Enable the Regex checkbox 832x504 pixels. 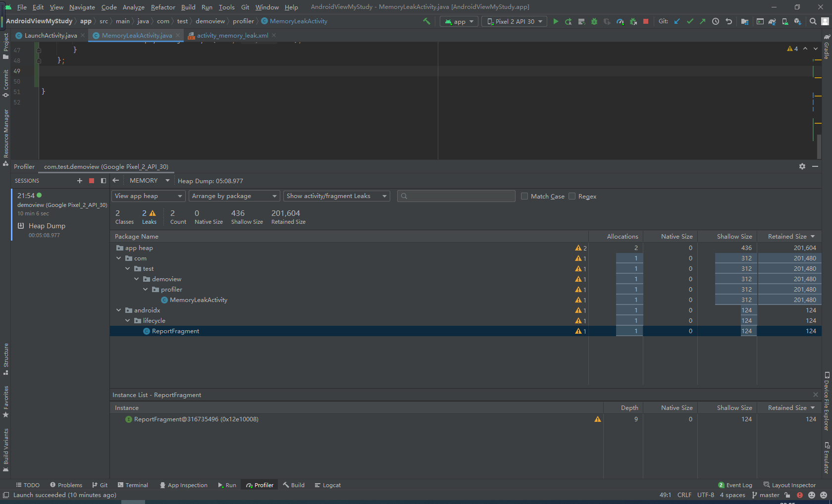572,196
